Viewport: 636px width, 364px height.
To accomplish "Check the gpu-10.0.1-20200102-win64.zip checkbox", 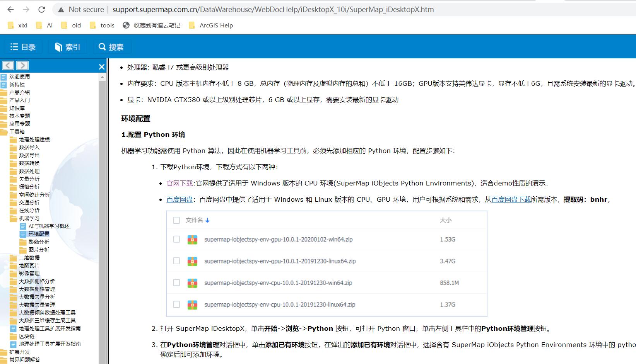I will click(176, 239).
